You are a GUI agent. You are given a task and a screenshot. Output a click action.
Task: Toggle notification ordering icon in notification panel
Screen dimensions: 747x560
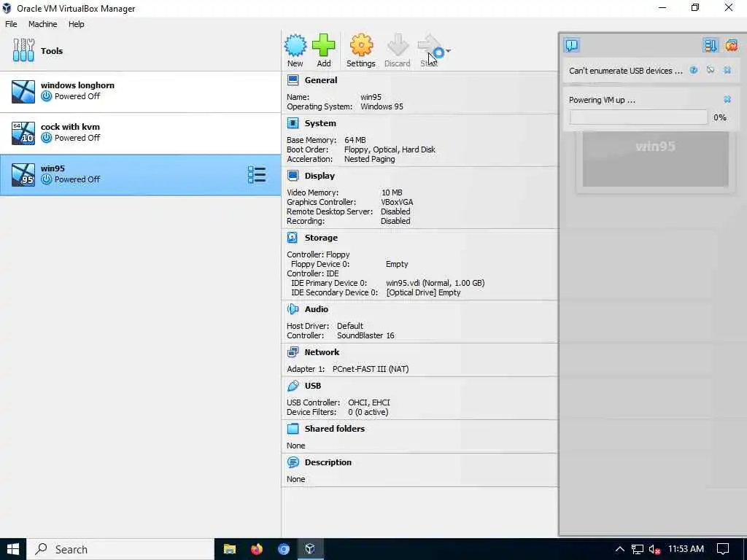(711, 45)
